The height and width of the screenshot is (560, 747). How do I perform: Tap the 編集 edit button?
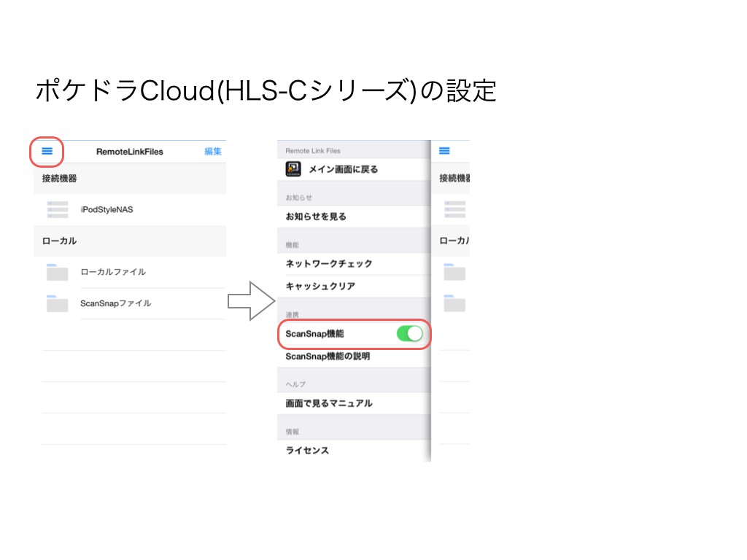point(213,152)
